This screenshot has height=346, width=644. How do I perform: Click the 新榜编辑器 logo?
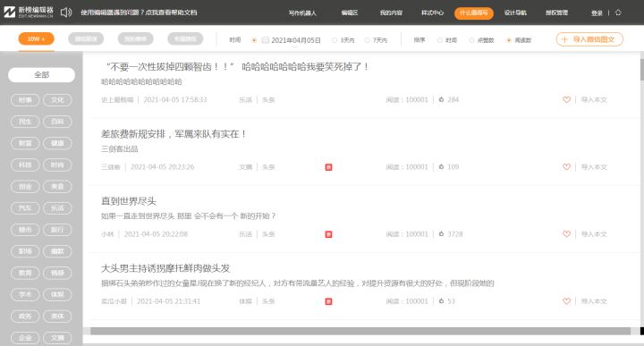click(29, 12)
